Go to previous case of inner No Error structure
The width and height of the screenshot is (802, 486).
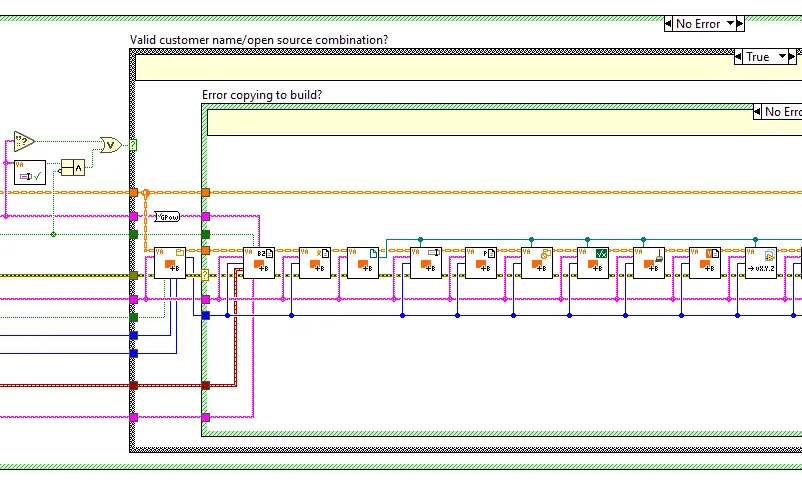(x=758, y=113)
